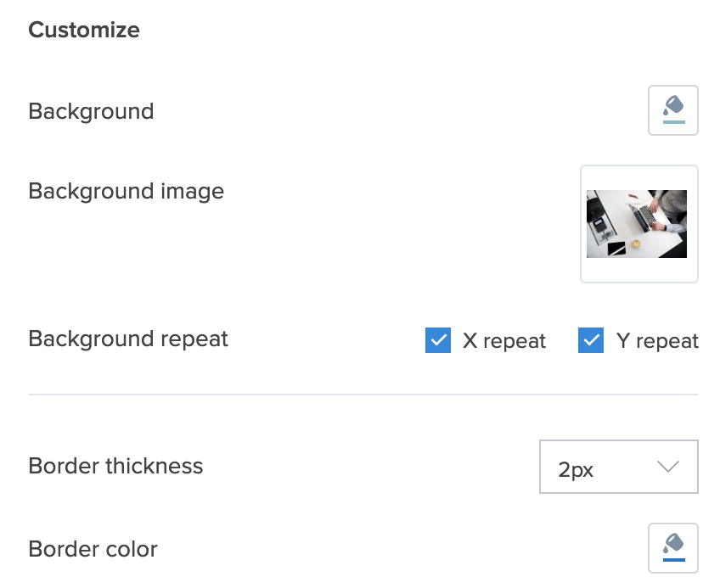
Task: Click the white frame around image preview
Action: pos(638,270)
